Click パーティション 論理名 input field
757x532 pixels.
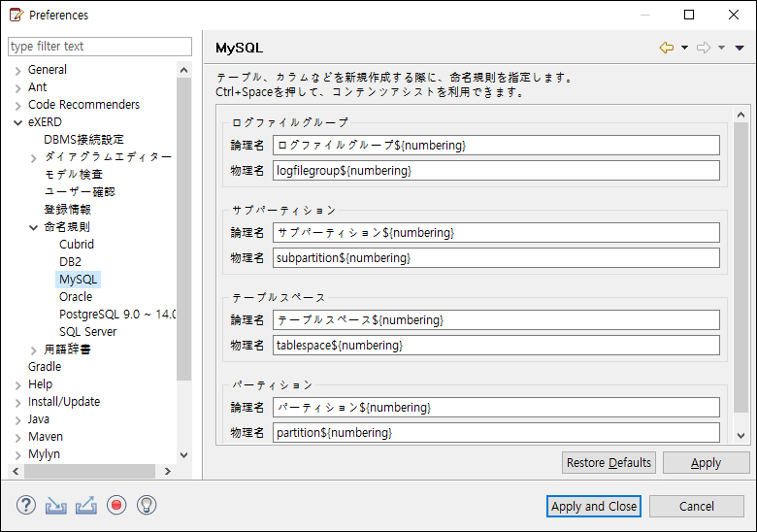(496, 407)
